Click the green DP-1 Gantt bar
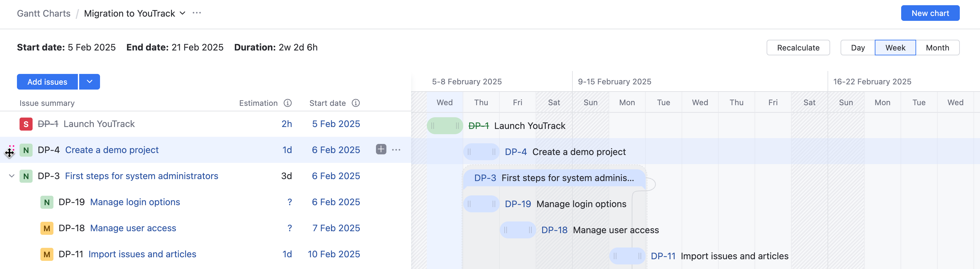This screenshot has height=269, width=980. 444,126
